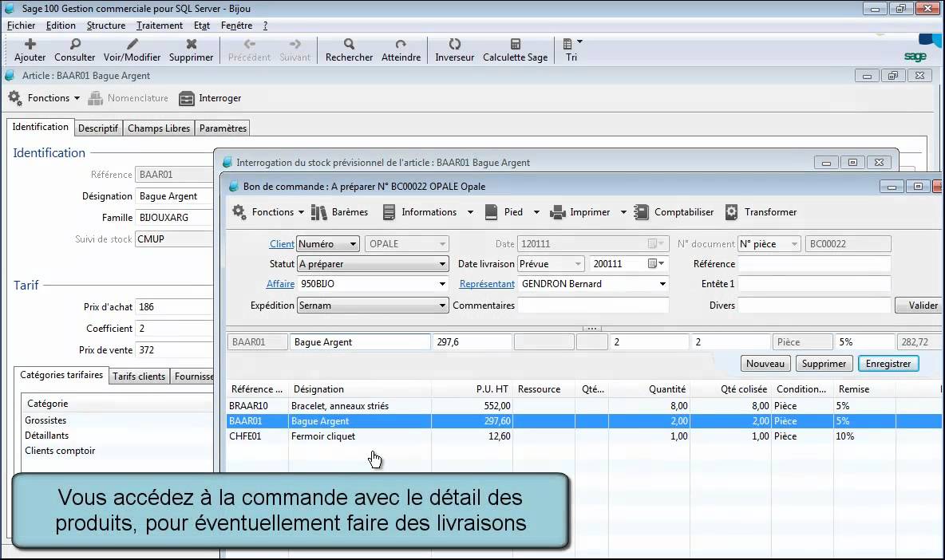Select the Détaillants category row
The width and height of the screenshot is (945, 560).
[117, 436]
